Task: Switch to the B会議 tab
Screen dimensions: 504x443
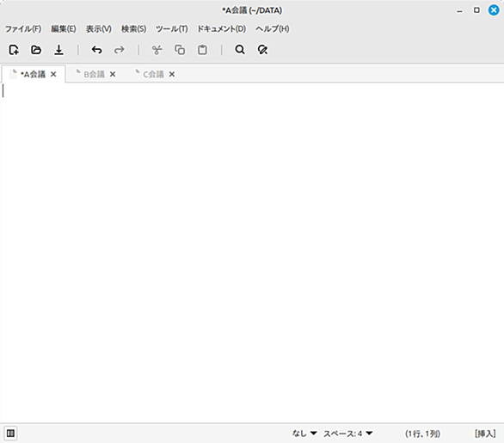Action: coord(95,74)
